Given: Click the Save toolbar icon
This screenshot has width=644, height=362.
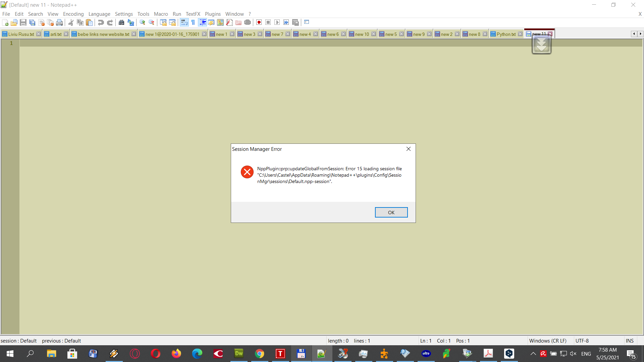Looking at the screenshot, I should pyautogui.click(x=23, y=22).
